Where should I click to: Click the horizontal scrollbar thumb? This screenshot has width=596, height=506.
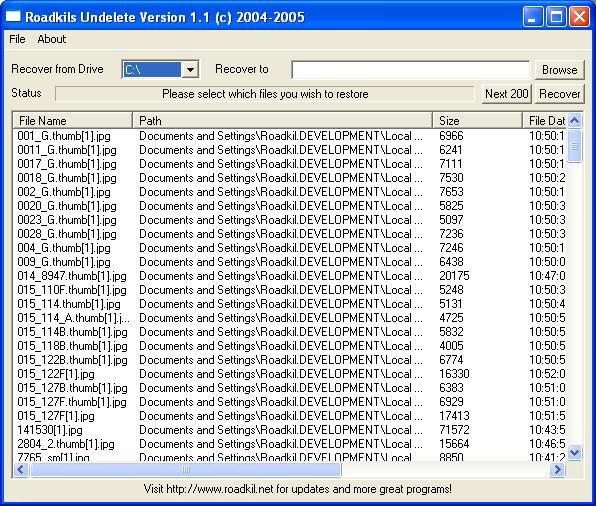tap(185, 470)
